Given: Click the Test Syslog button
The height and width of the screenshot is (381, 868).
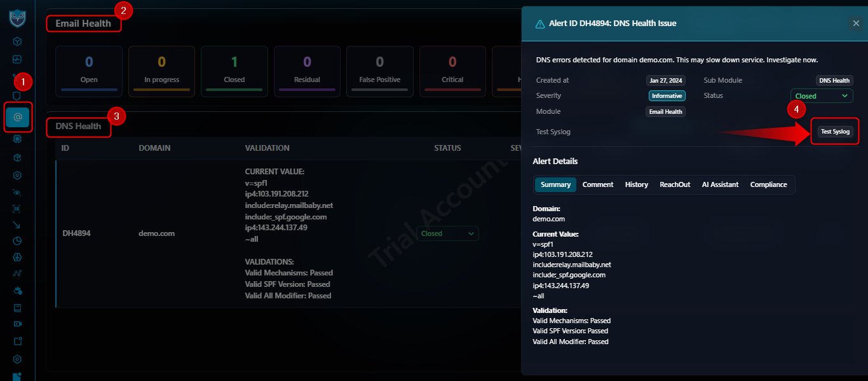Looking at the screenshot, I should point(835,132).
